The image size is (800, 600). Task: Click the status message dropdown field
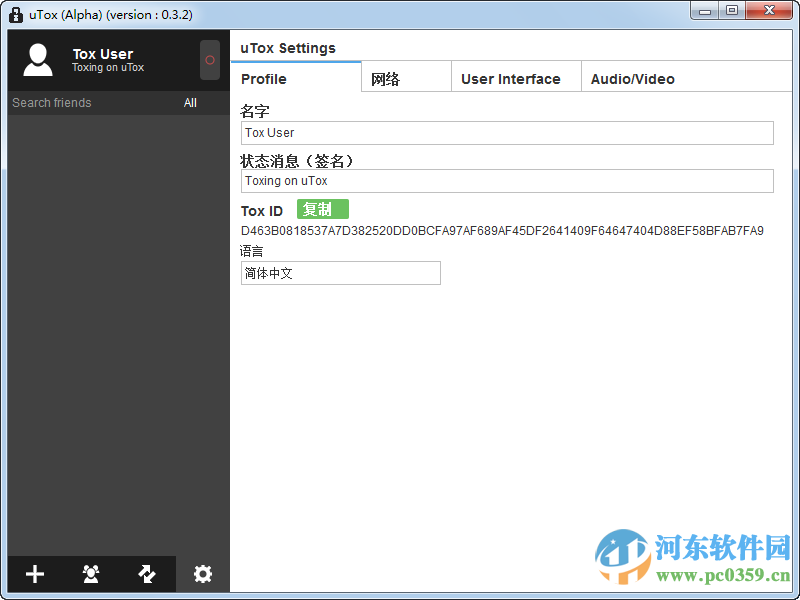(507, 181)
